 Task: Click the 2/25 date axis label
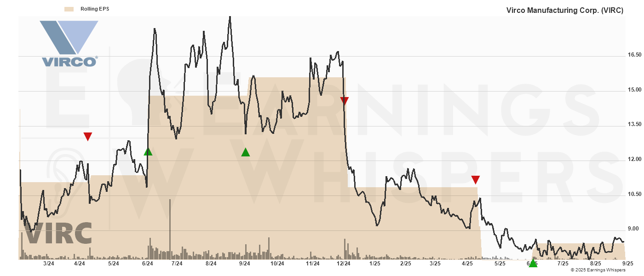405,264
